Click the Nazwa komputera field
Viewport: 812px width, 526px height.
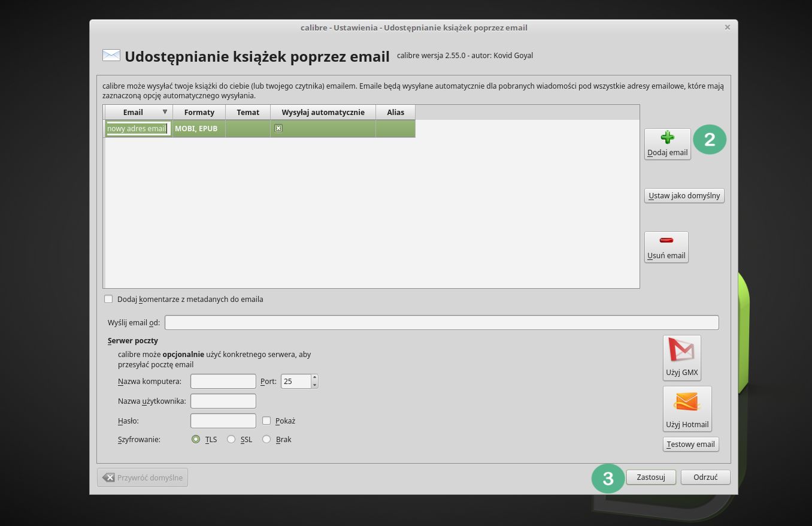point(223,381)
